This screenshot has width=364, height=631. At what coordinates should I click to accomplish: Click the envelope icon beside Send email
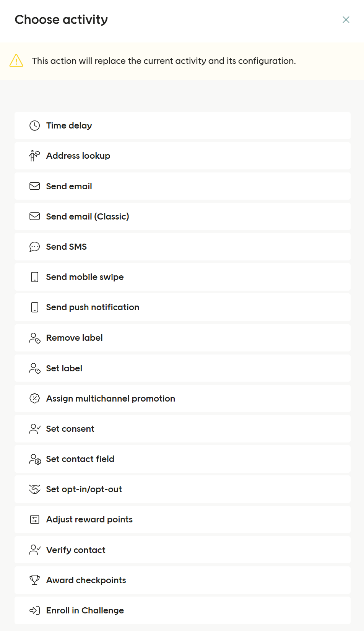pos(34,186)
